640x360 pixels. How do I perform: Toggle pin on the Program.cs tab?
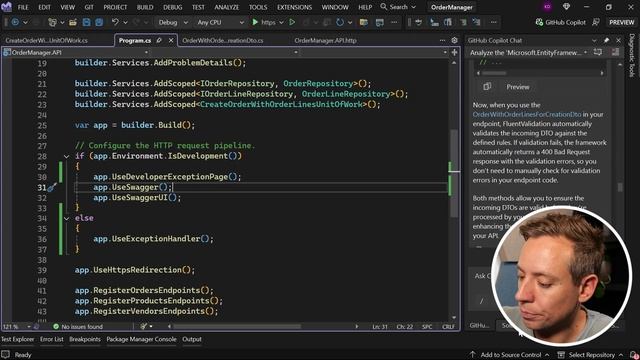[159, 40]
